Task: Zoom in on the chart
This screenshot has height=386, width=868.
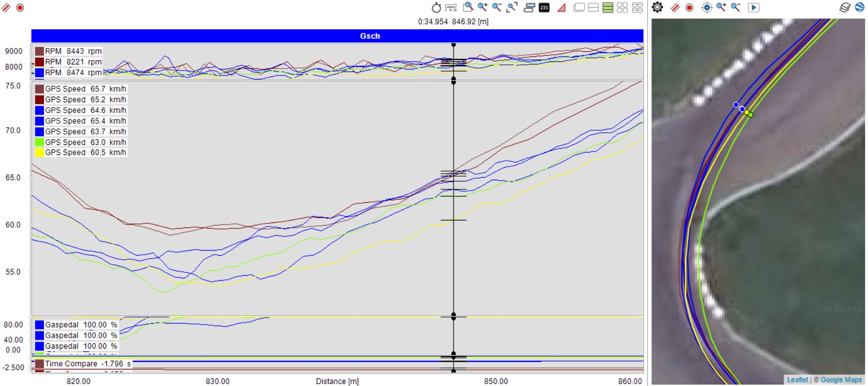Action: click(x=483, y=7)
